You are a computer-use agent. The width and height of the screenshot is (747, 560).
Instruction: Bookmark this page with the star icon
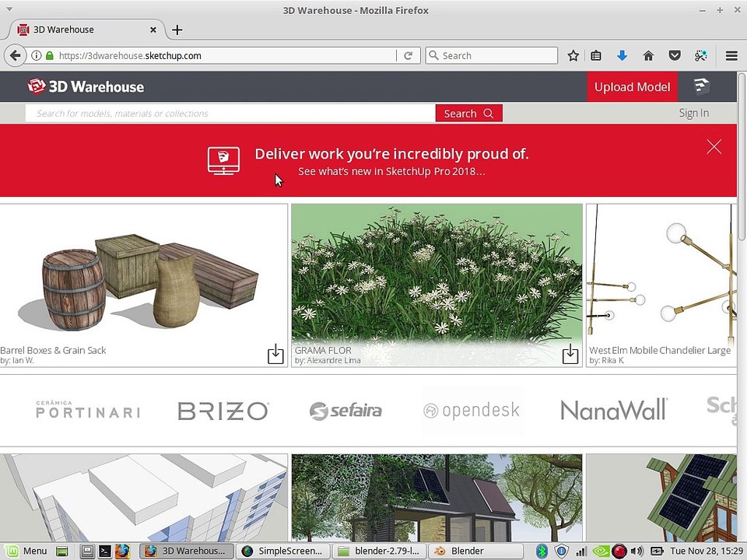(573, 56)
